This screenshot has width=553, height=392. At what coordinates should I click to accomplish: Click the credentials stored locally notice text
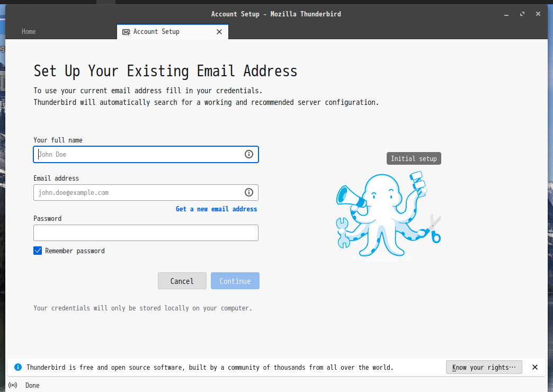[x=143, y=308]
